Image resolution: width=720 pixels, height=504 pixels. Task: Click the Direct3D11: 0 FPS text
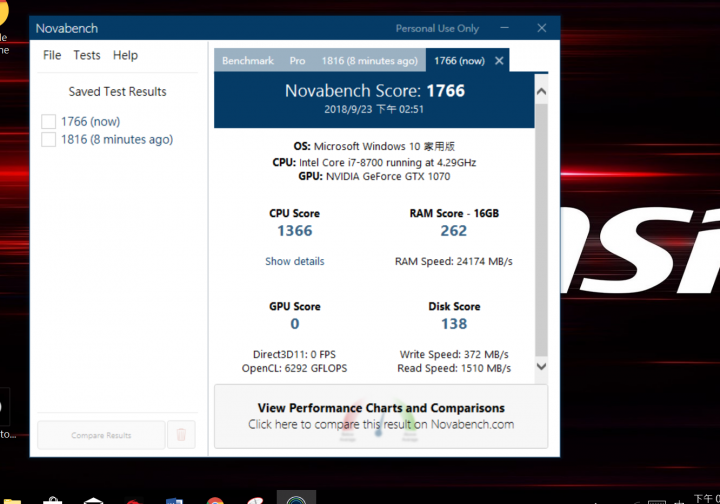click(x=294, y=354)
